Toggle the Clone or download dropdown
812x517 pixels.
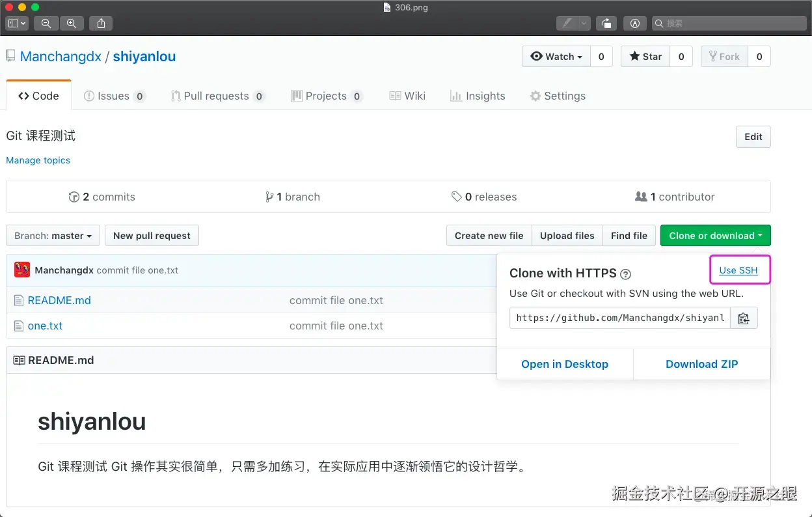[716, 236]
